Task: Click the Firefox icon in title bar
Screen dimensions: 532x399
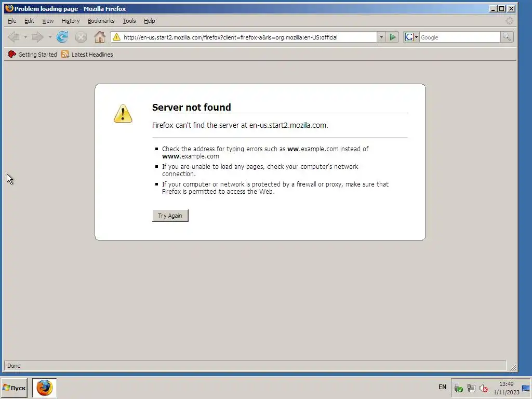Action: pos(9,8)
